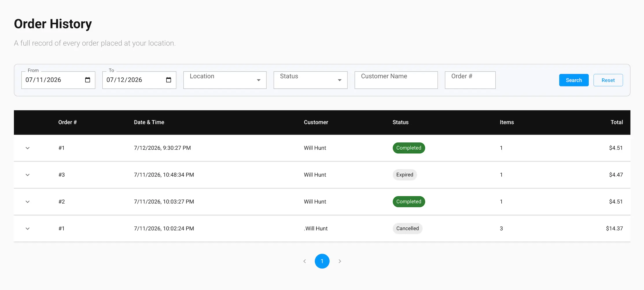This screenshot has width=644, height=290.
Task: Go to the previous page arrow
Action: click(304, 261)
